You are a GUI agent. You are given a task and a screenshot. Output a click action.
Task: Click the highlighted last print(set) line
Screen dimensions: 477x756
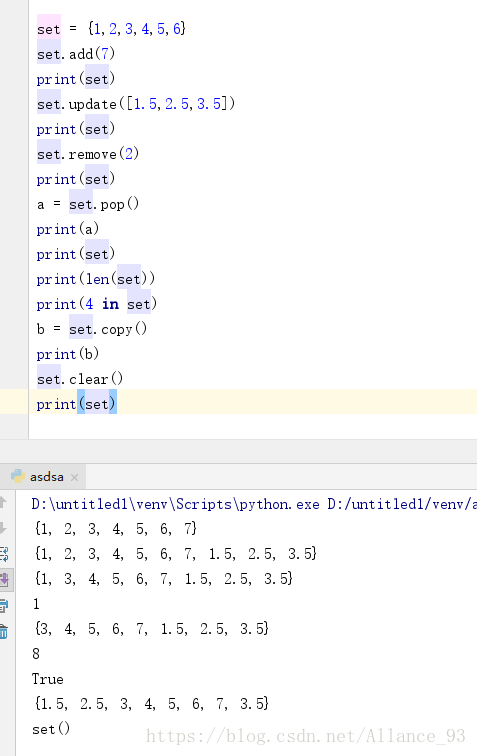(x=76, y=404)
